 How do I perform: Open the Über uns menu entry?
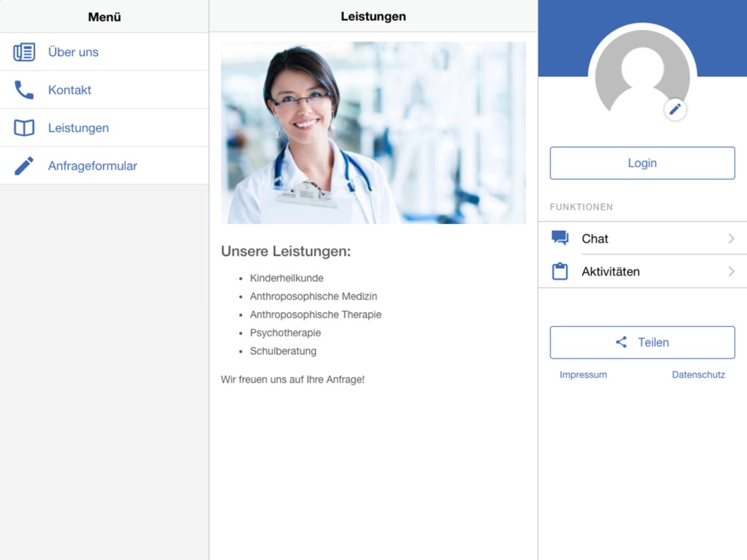105,52
